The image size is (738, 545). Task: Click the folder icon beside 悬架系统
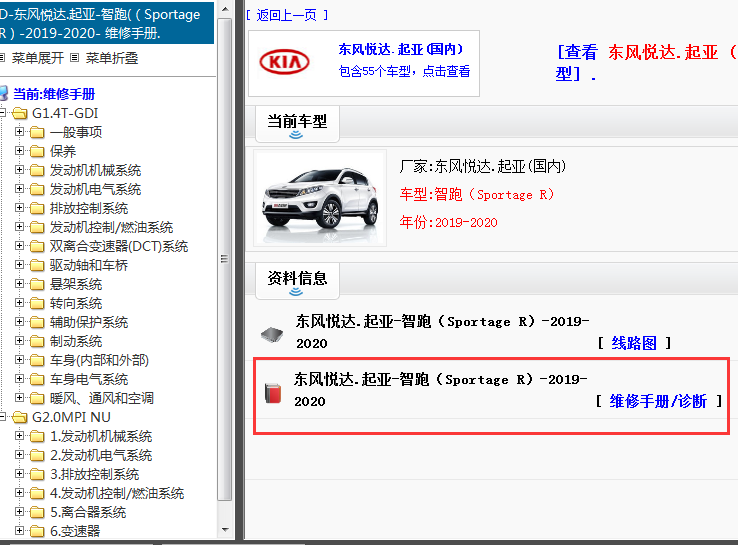coord(37,284)
